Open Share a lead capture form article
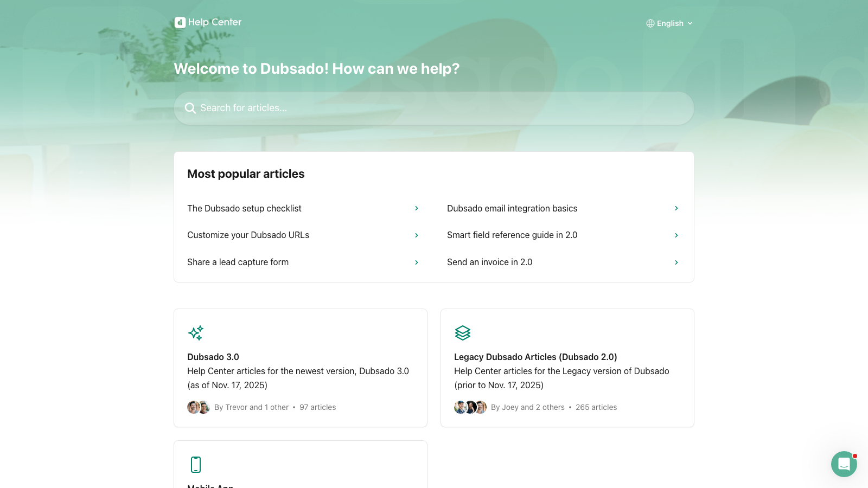 (x=304, y=262)
